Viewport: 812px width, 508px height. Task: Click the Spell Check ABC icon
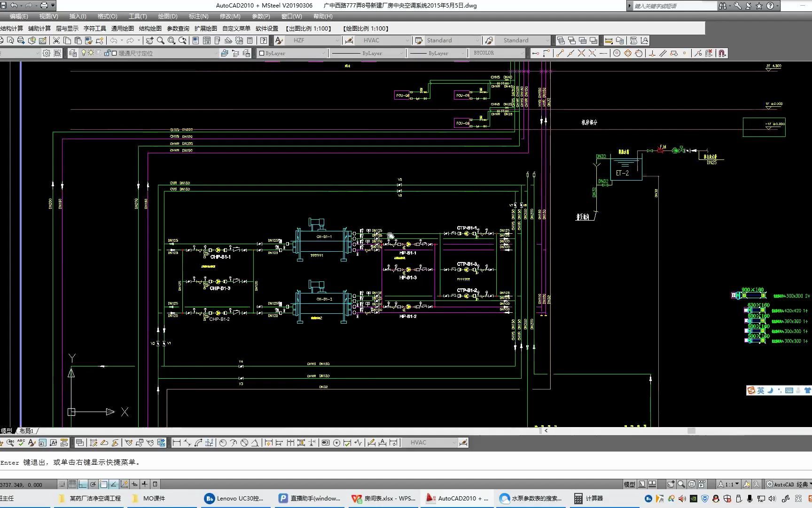tap(21, 443)
